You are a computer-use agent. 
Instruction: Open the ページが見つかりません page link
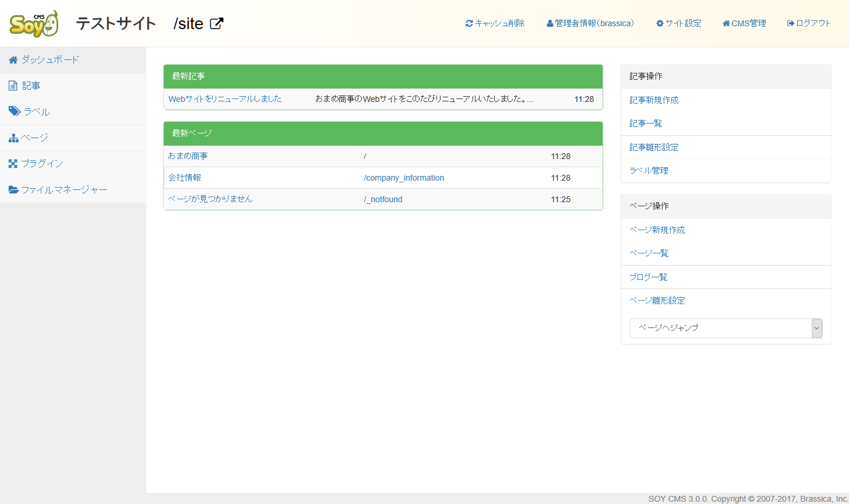click(210, 199)
